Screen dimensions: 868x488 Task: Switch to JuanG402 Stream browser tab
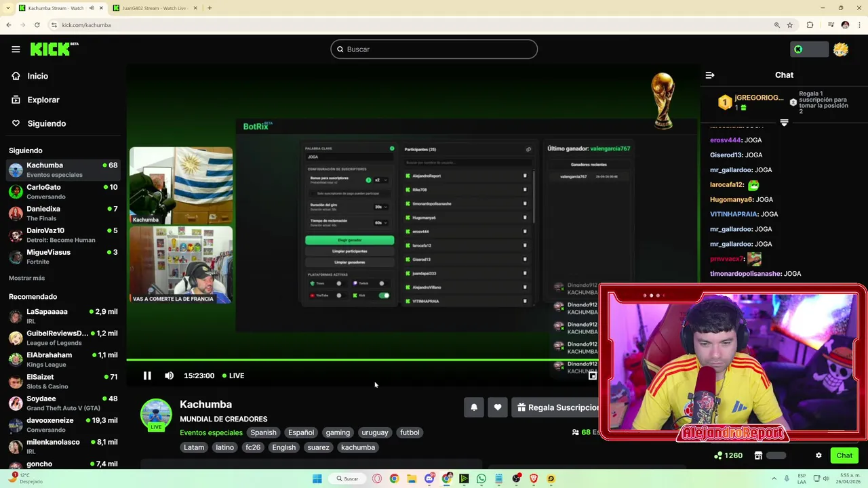pyautogui.click(x=154, y=8)
